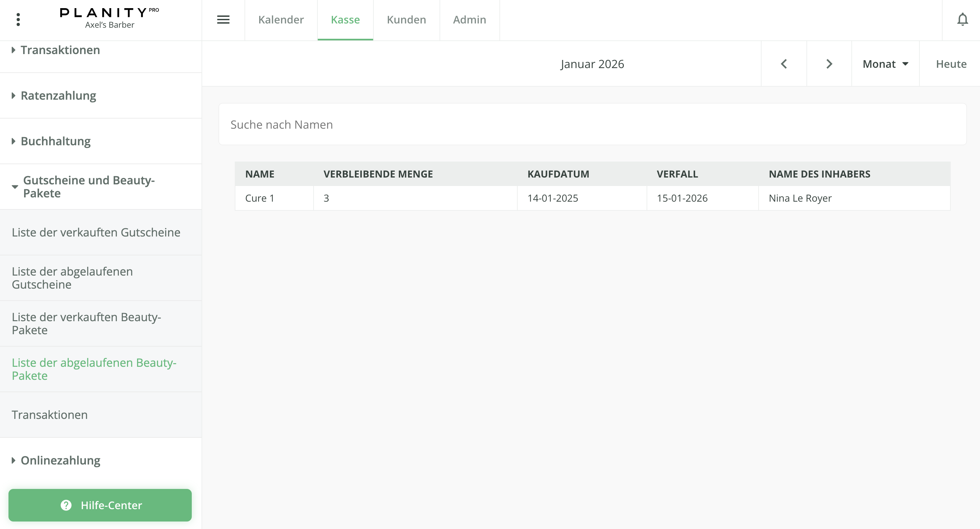This screenshot has width=980, height=529.
Task: Go to previous month arrow
Action: (x=784, y=64)
